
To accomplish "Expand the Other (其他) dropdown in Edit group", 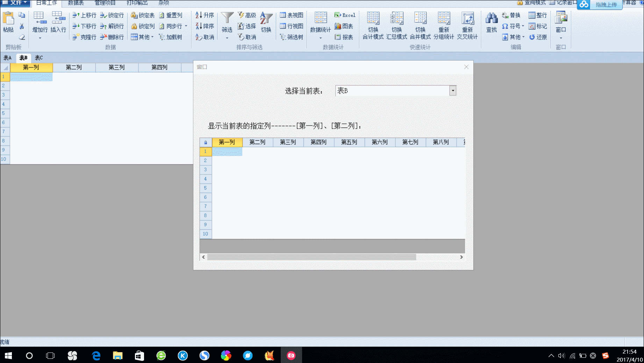I will [523, 37].
